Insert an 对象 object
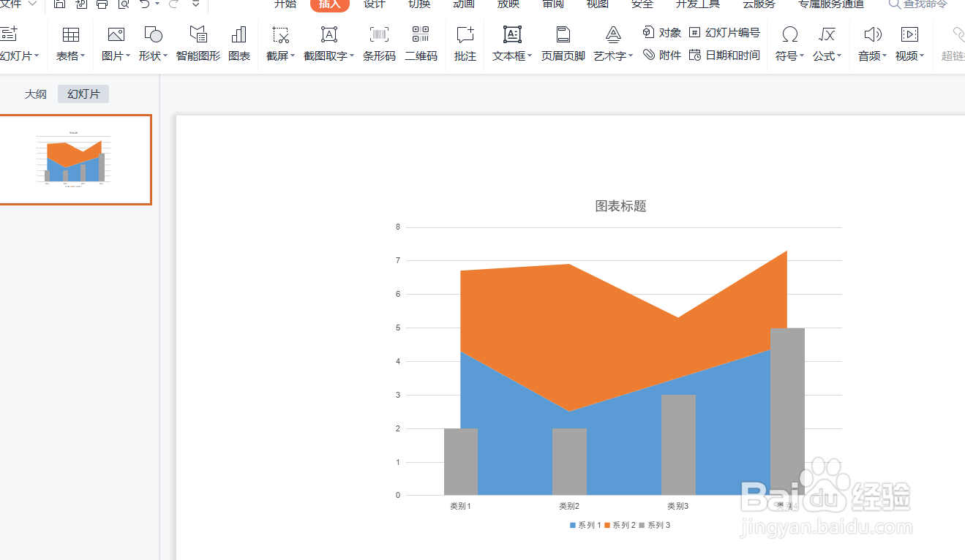 661,32
